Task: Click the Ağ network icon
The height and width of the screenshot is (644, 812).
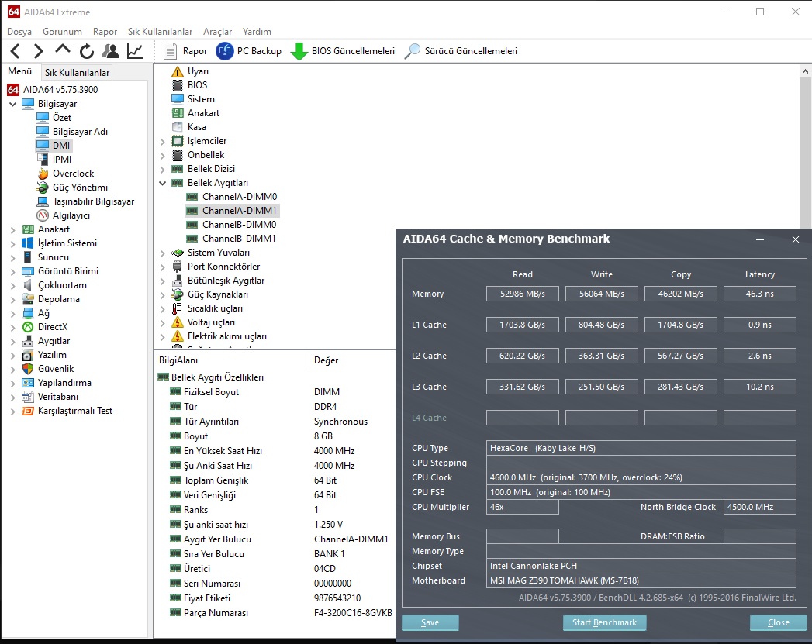Action: tap(28, 313)
